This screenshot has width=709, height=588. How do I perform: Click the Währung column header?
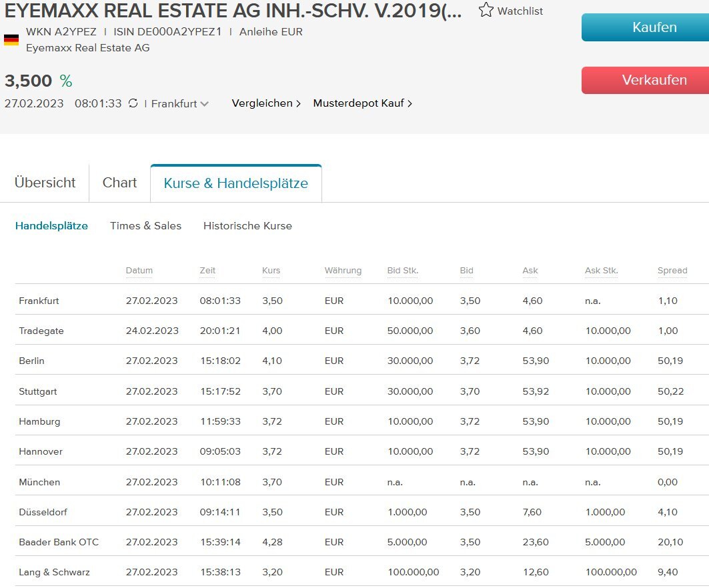(x=343, y=270)
